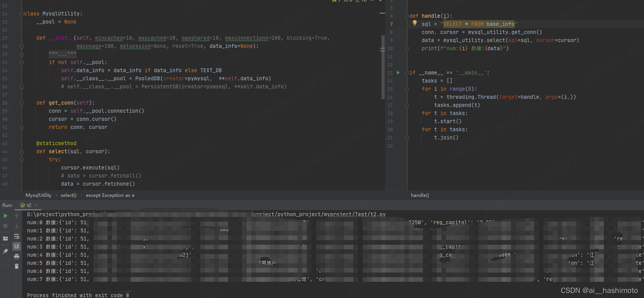Click 'data = cursor.fetchone()' on line 48
Image resolution: width=644 pixels, height=298 pixels.
(x=98, y=184)
